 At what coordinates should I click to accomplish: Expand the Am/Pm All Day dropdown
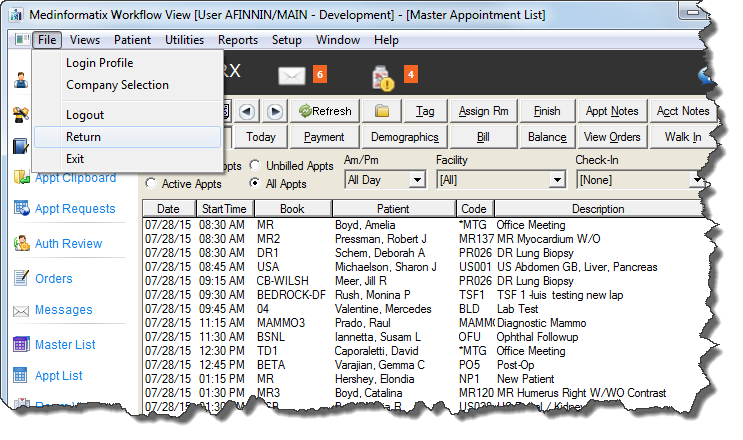(417, 181)
